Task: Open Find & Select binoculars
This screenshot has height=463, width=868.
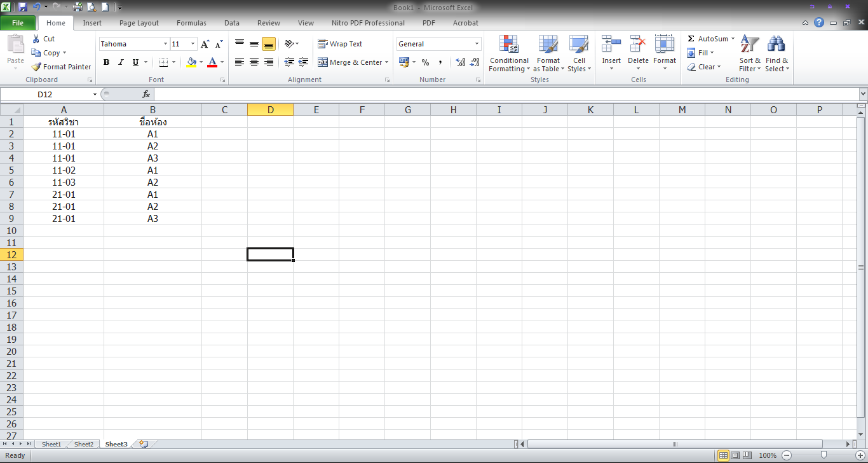Action: tap(776, 54)
